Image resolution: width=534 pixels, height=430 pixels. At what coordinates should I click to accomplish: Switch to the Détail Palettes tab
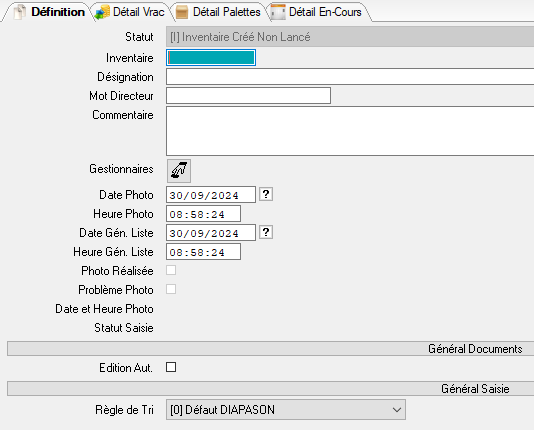tap(219, 12)
